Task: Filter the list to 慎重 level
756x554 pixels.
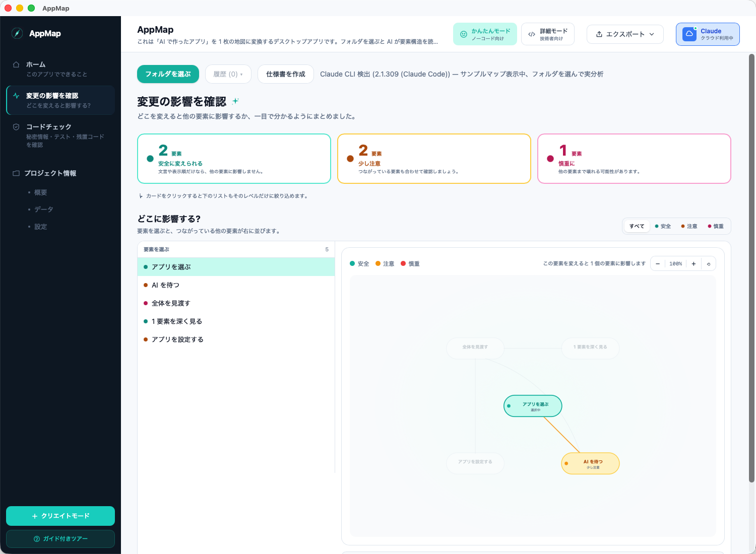Action: pyautogui.click(x=716, y=226)
